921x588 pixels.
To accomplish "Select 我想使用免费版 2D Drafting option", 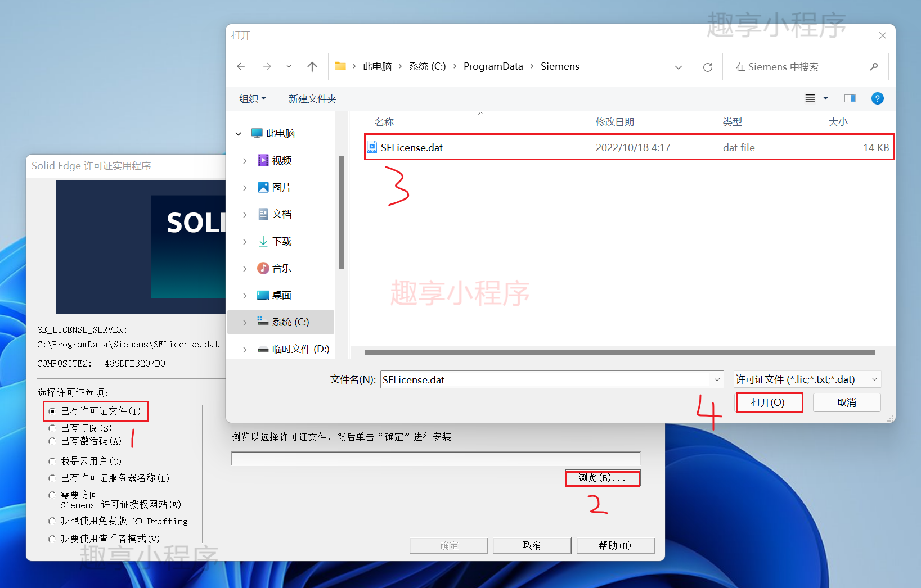I will point(52,521).
